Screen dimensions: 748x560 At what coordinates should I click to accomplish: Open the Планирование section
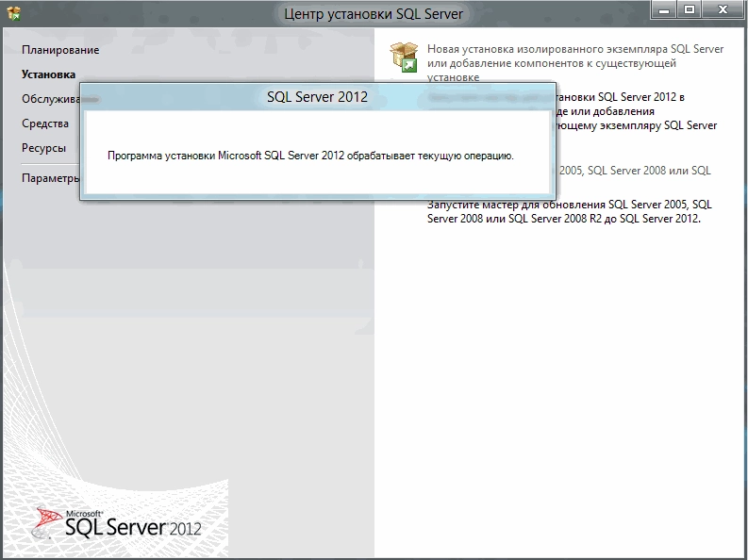coord(60,50)
